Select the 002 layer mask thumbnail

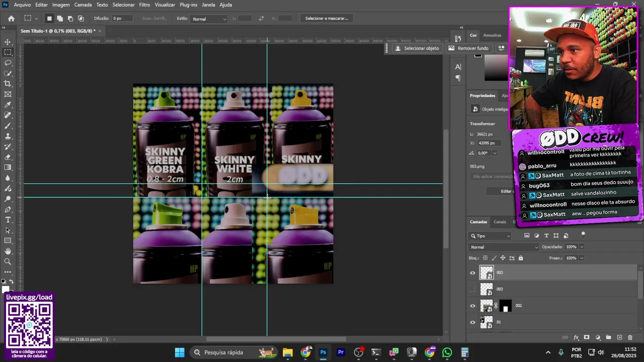point(505,306)
